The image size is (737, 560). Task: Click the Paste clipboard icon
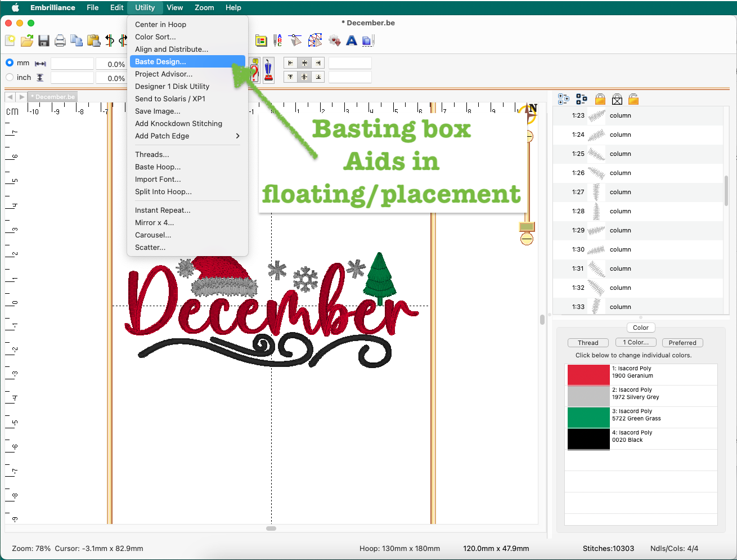[93, 41]
